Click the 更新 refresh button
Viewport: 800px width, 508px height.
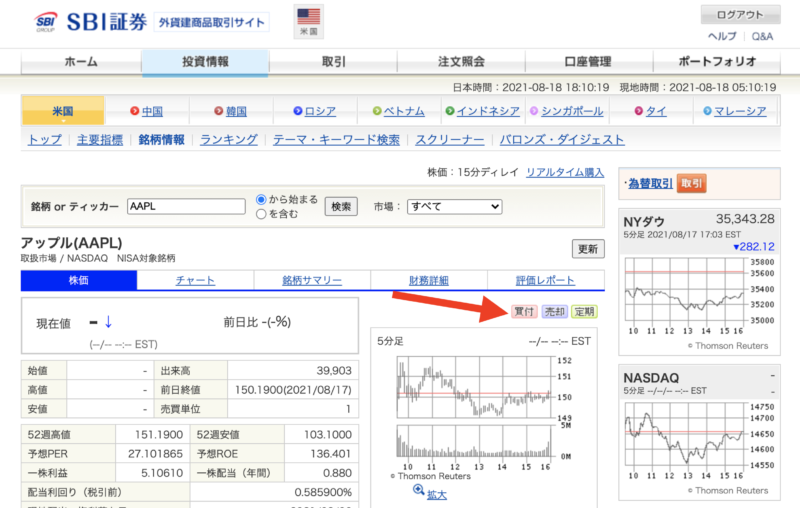(x=588, y=249)
